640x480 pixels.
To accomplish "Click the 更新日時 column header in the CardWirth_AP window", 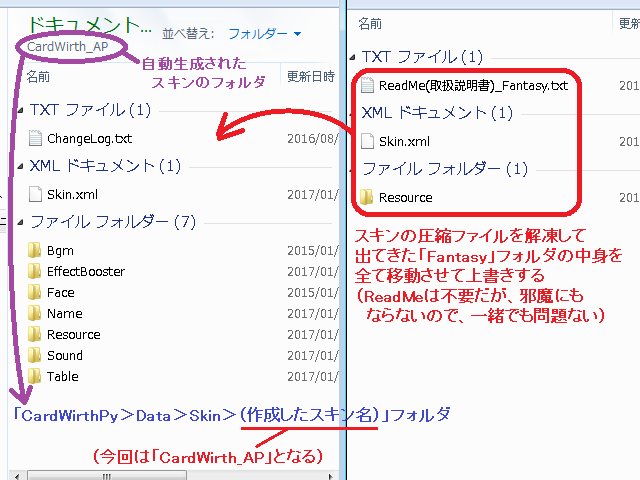I will click(x=311, y=76).
